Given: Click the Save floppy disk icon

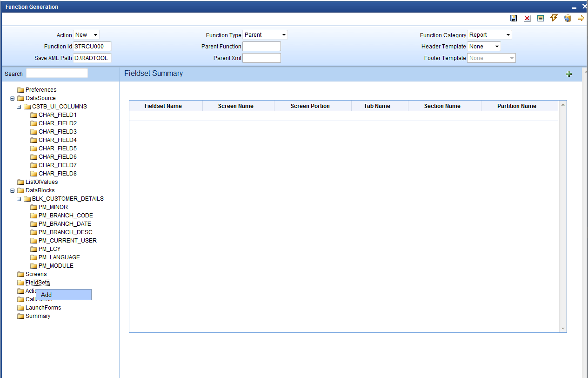Looking at the screenshot, I should click(x=514, y=18).
